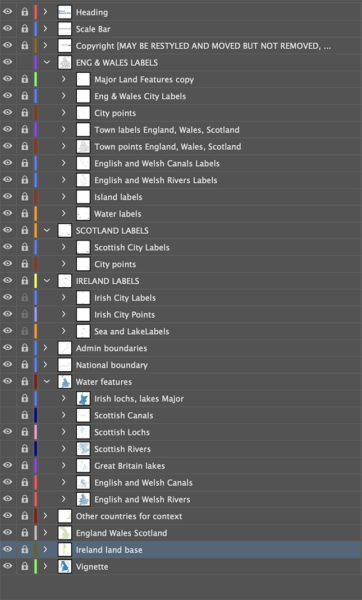Click dimmed lock on Irish City Labels
Viewport: 362px width, 600px height.
[24, 298]
